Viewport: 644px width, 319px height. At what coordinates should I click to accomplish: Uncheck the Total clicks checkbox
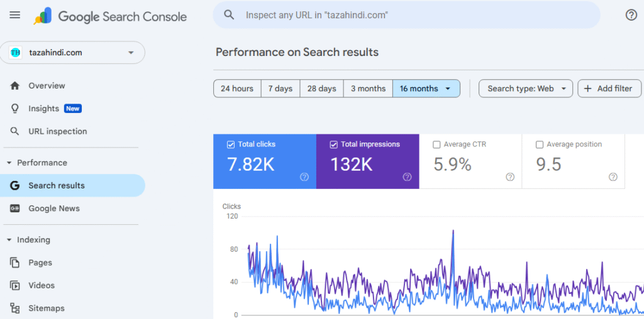coord(231,144)
